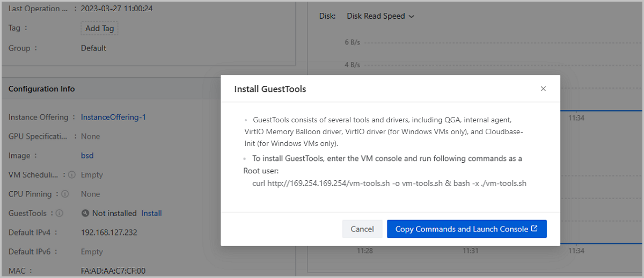Open the bsd image link
The width and height of the screenshot is (644, 278).
[x=87, y=156]
